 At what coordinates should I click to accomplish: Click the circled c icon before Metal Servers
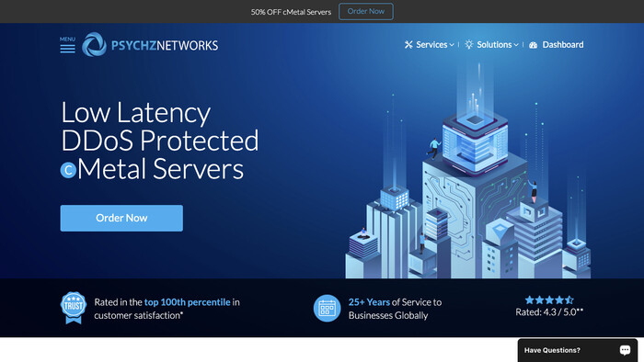(68, 170)
